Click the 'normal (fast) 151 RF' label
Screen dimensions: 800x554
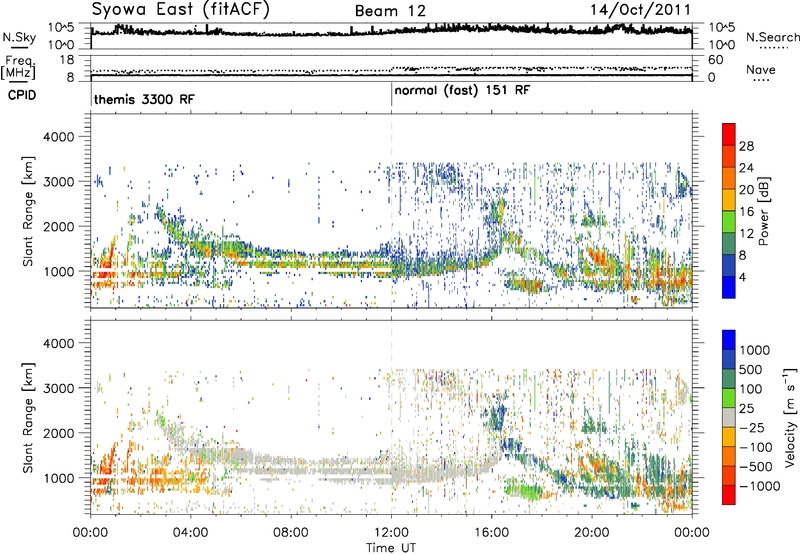tap(462, 90)
